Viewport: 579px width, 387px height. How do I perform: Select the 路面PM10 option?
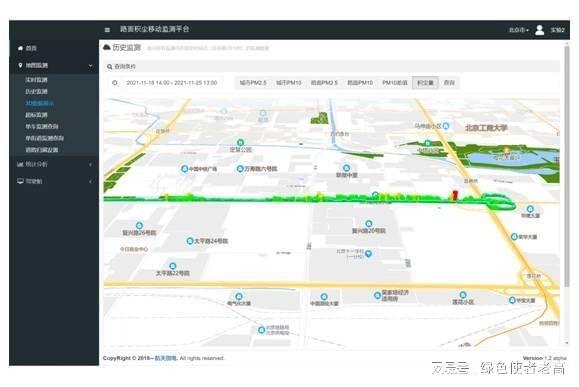tap(360, 83)
